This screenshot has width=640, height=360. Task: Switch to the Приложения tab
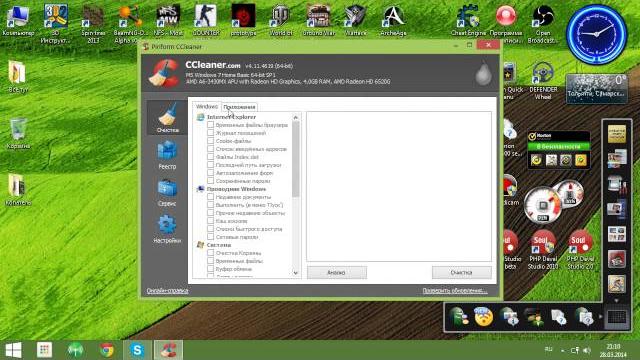[x=239, y=107]
